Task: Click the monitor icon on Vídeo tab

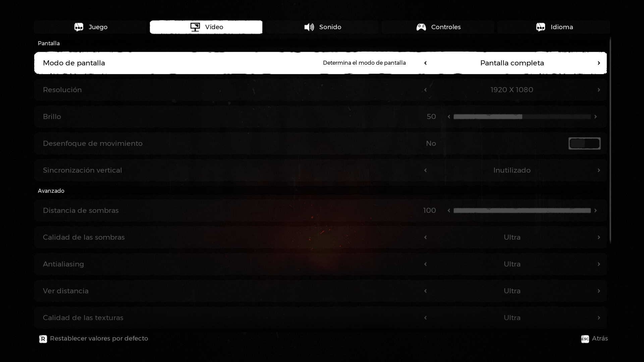Action: coord(195,27)
